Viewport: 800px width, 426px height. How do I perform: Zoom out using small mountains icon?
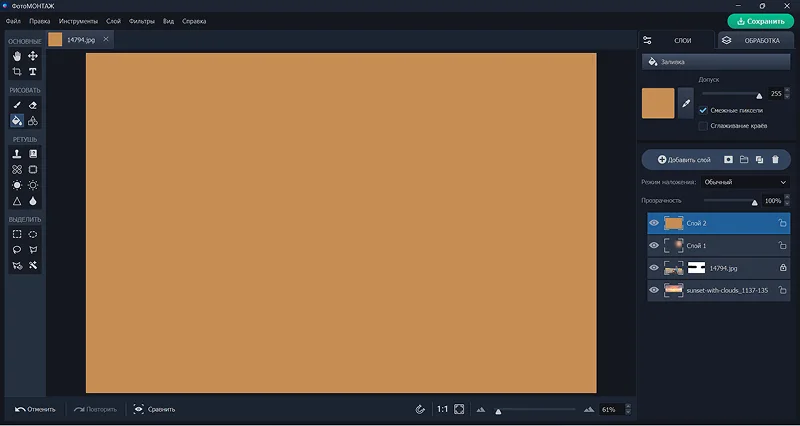click(481, 409)
